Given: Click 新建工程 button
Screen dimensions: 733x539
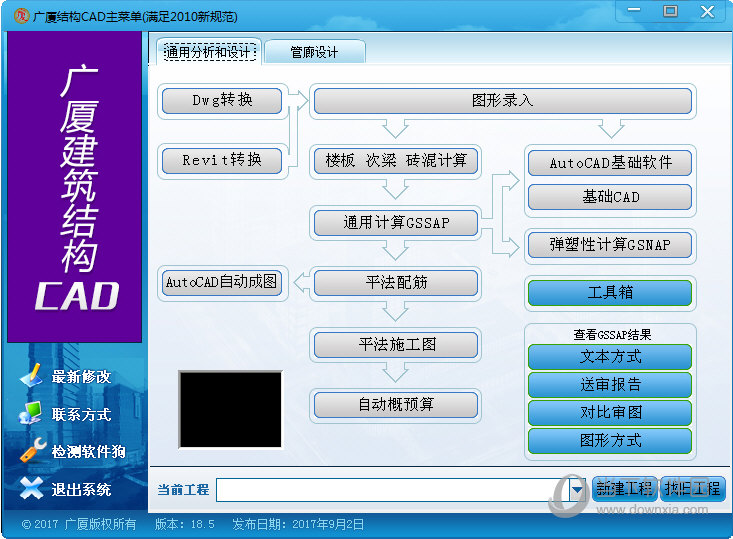Looking at the screenshot, I should (623, 489).
